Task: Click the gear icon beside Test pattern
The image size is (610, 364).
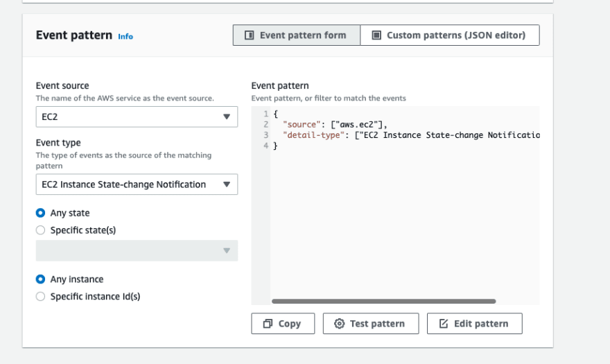Action: (339, 324)
